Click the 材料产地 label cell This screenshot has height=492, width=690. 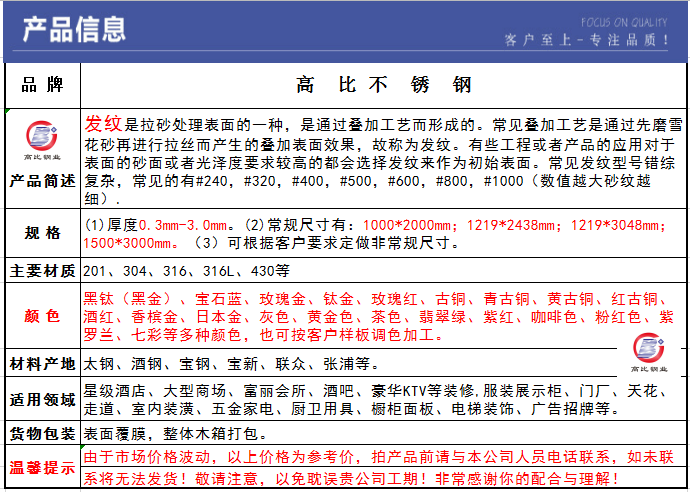pyautogui.click(x=43, y=364)
